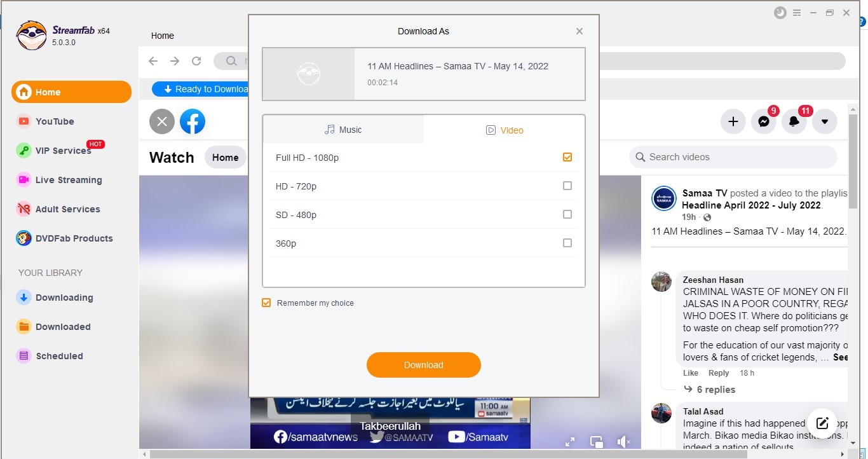868x459 pixels.
Task: Expand video to full screen
Action: (x=570, y=442)
